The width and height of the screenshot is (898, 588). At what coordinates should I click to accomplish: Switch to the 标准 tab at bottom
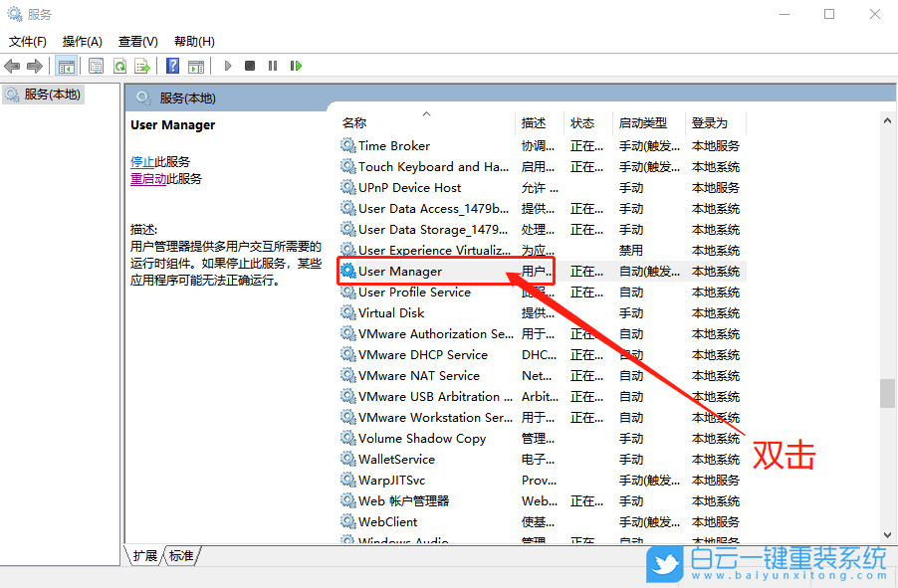pos(179,557)
